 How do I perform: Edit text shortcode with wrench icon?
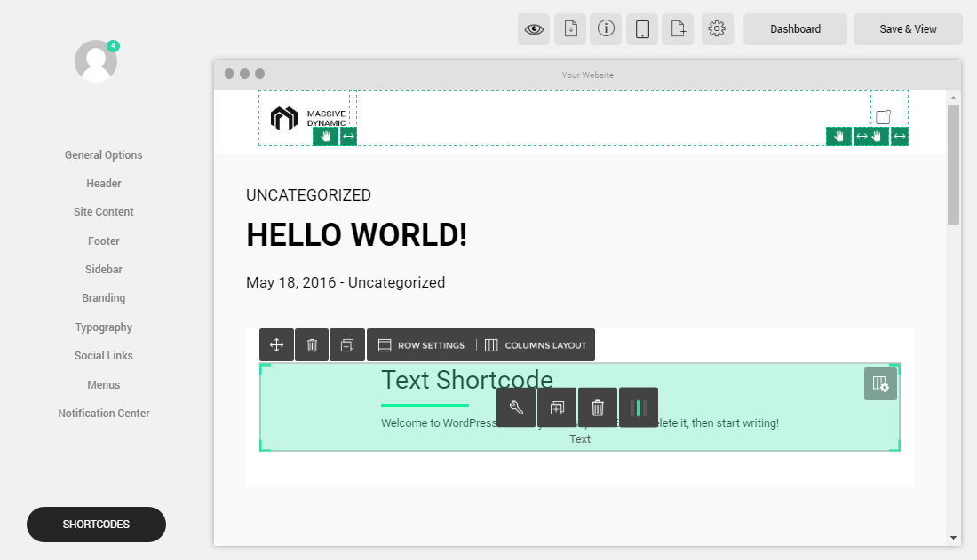[516, 407]
